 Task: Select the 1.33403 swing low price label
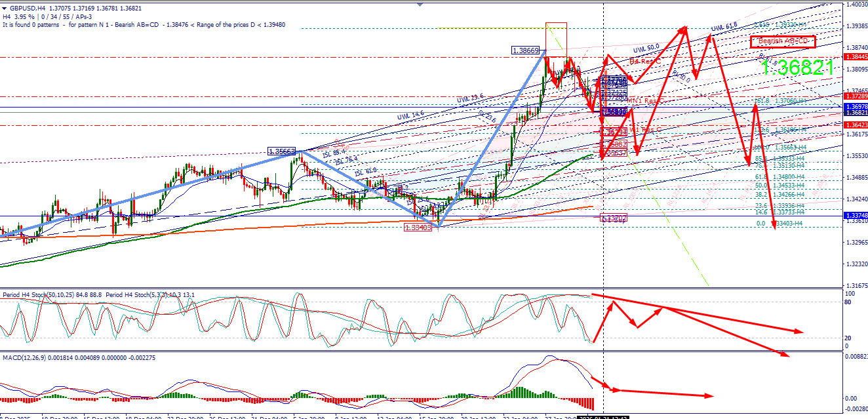coord(418,228)
